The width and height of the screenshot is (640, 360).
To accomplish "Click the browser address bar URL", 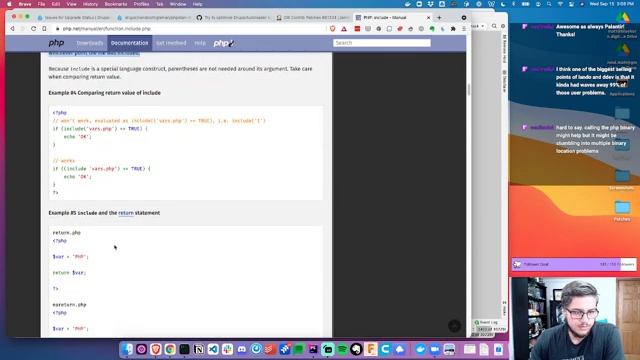I will click(x=107, y=29).
